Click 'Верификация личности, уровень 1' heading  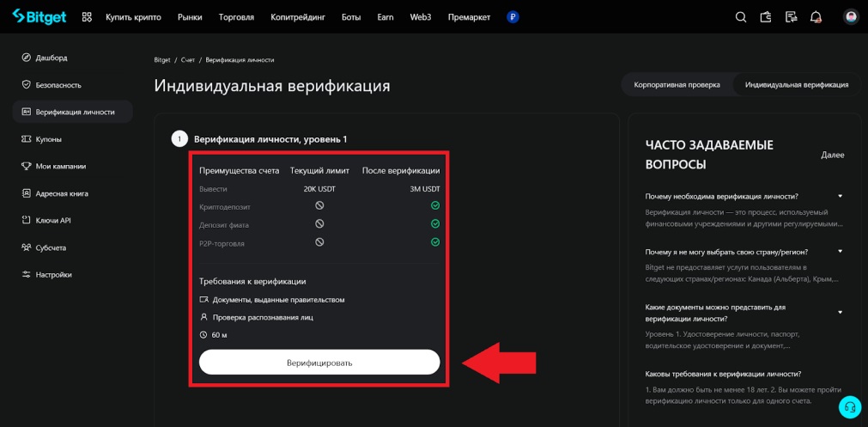[270, 139]
